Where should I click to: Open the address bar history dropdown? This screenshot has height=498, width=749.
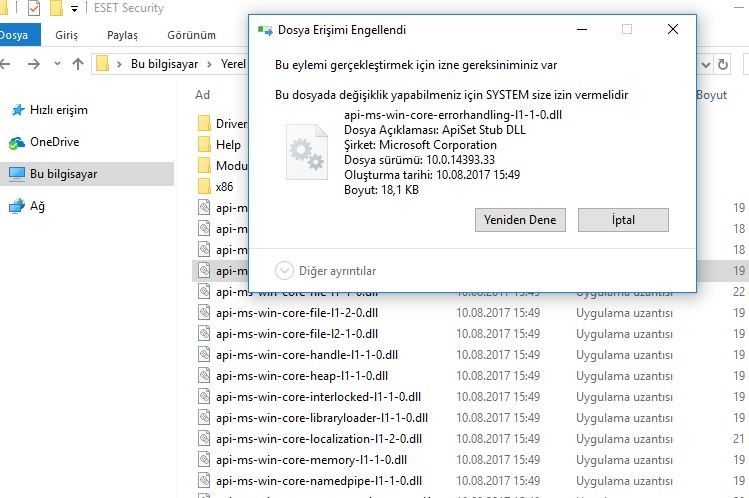click(x=706, y=64)
